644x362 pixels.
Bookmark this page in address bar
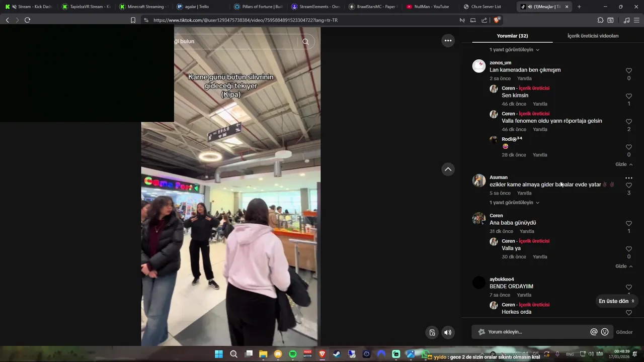(133, 20)
